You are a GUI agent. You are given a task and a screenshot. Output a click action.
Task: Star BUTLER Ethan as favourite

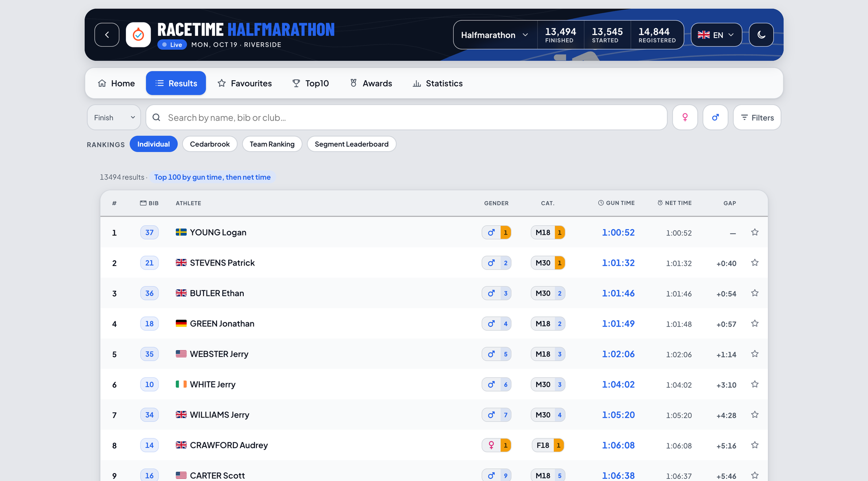755,293
